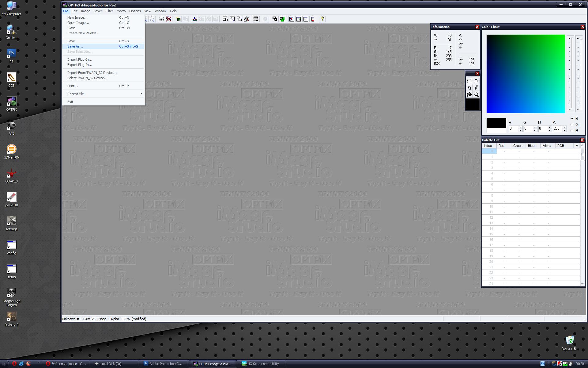Click the red-bottomed panel toolbar icon
The image size is (588, 368).
coord(313,19)
